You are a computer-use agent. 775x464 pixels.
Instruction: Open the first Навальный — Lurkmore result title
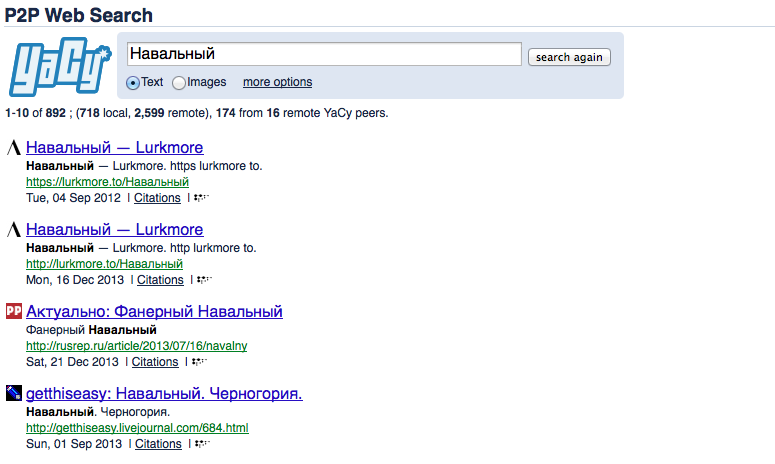(114, 147)
